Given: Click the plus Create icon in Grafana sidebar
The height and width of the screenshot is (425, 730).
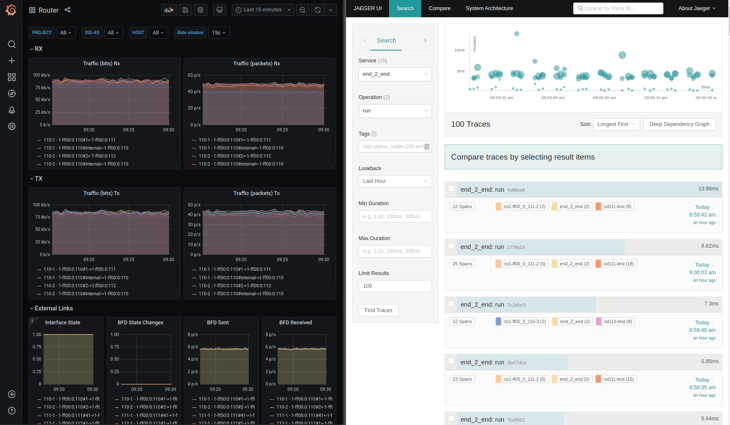Looking at the screenshot, I should pos(12,61).
